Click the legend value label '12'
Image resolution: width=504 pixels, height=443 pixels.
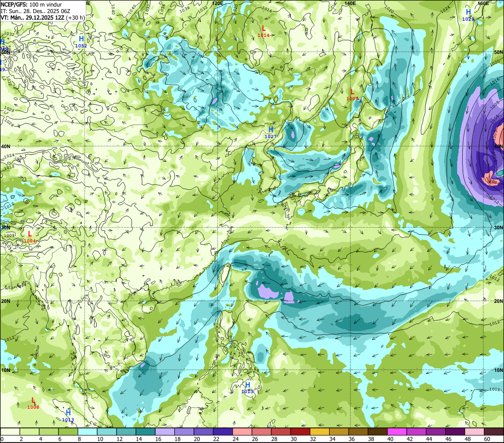tap(119, 439)
